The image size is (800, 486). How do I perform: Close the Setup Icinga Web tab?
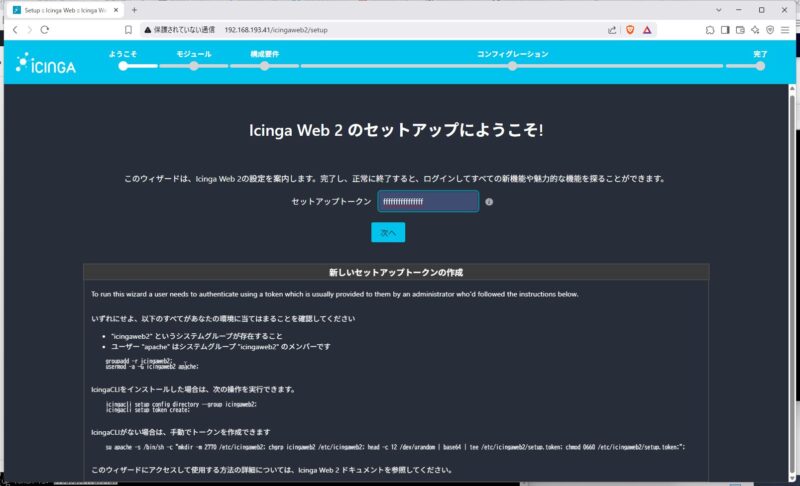click(116, 10)
